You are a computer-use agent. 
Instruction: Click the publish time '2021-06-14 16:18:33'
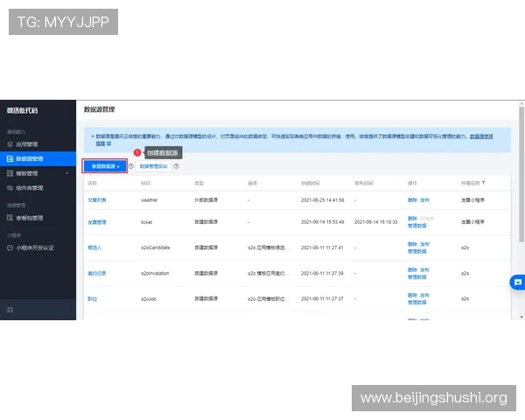(375, 222)
